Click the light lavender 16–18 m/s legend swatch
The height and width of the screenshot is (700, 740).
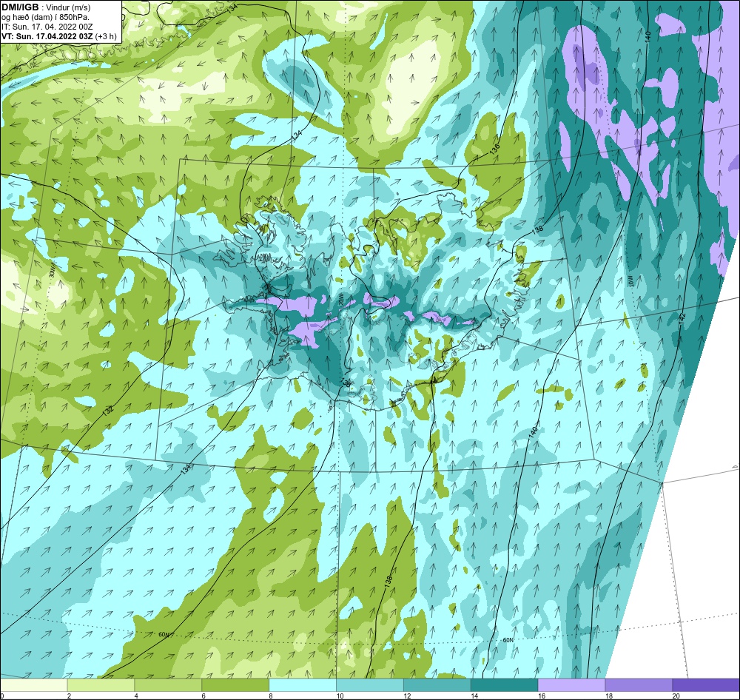[571, 684]
